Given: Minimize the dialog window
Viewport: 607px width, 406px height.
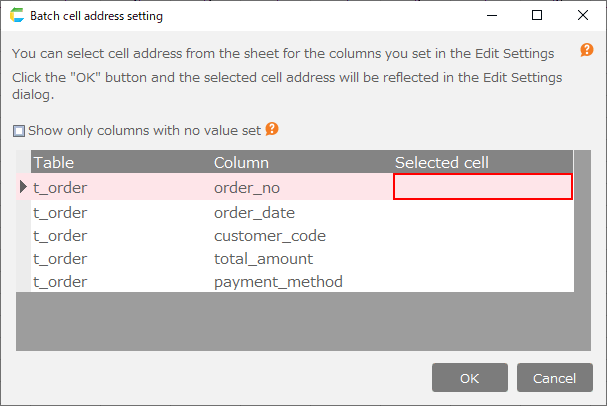Looking at the screenshot, I should pos(490,16).
